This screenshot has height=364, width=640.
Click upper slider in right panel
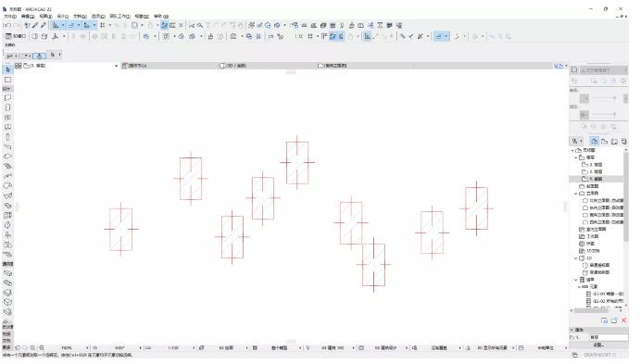coord(604,98)
